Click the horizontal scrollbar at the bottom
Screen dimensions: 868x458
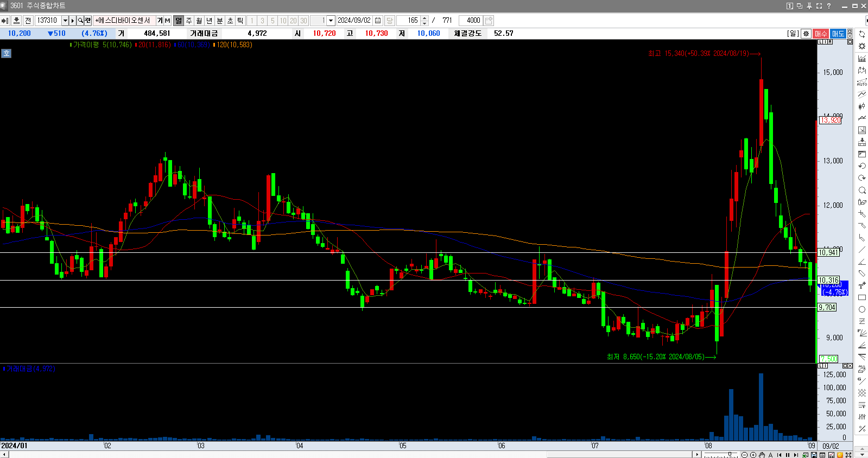(x=350, y=455)
